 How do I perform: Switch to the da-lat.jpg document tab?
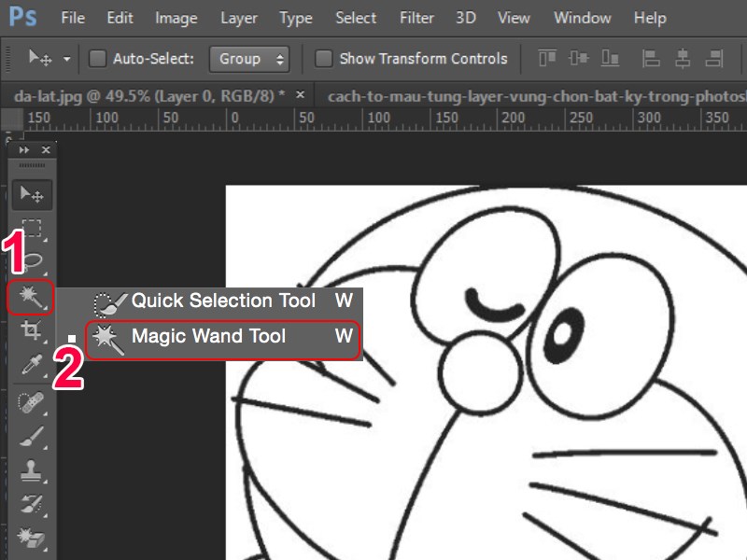149,96
